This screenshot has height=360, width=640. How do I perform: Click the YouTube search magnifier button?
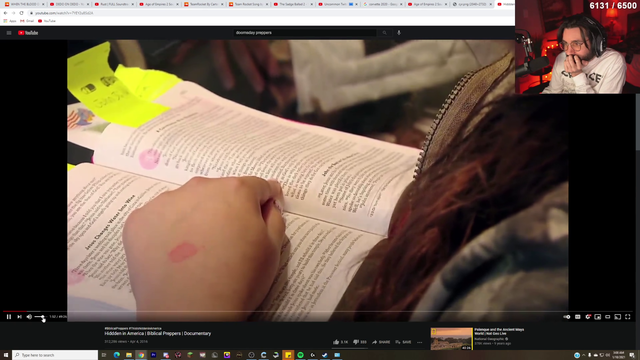(x=384, y=33)
